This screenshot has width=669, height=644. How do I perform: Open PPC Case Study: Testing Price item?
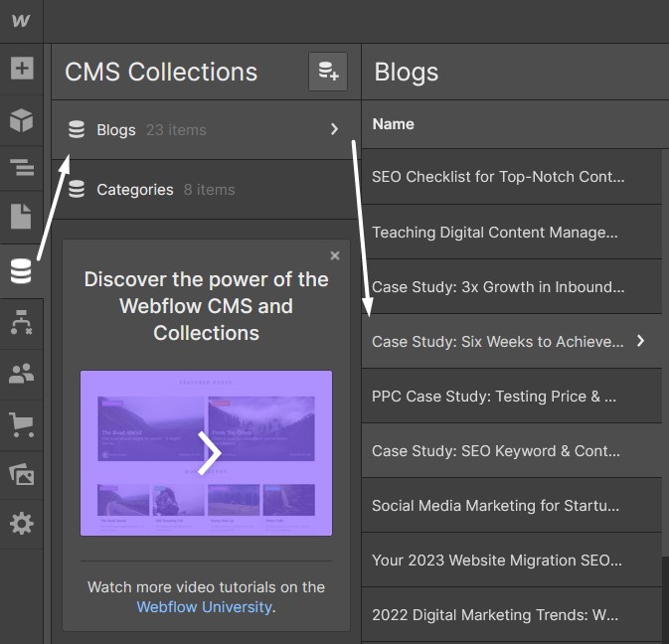click(512, 397)
